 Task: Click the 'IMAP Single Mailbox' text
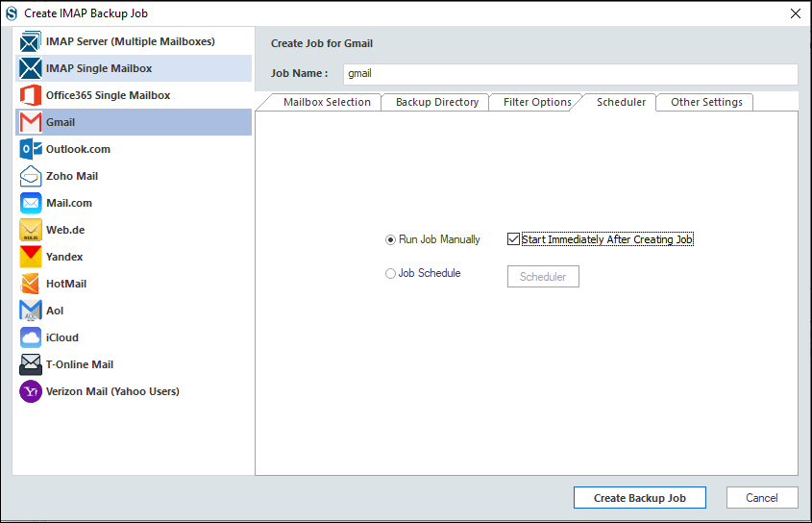(x=99, y=68)
